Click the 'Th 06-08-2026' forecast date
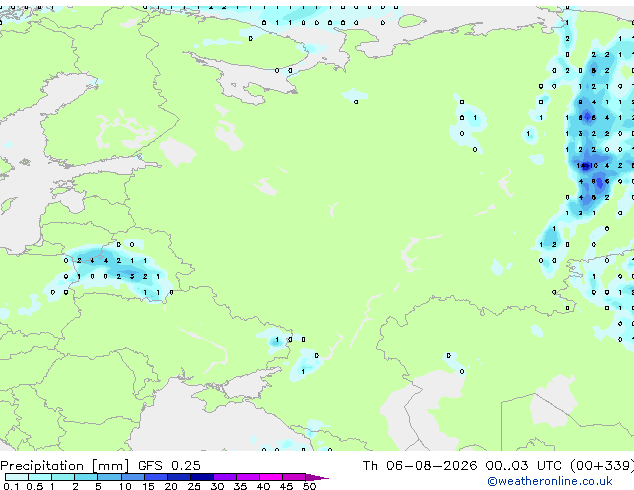This screenshot has width=634, height=490. [420, 466]
